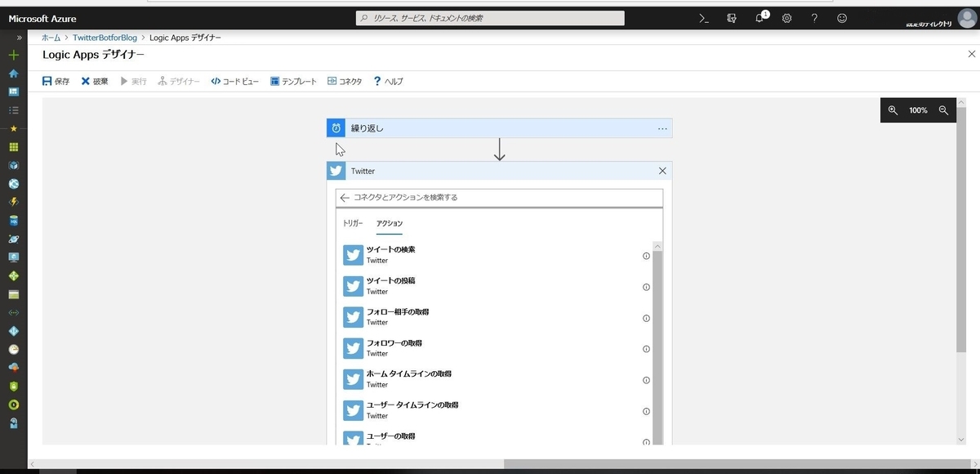Open Resource groups cube icon in sidebar

click(13, 165)
